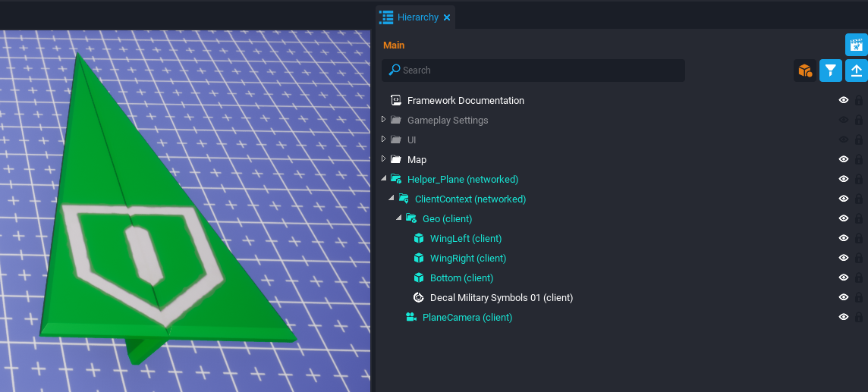
Task: Click the blue funnel filter icon
Action: (x=831, y=71)
